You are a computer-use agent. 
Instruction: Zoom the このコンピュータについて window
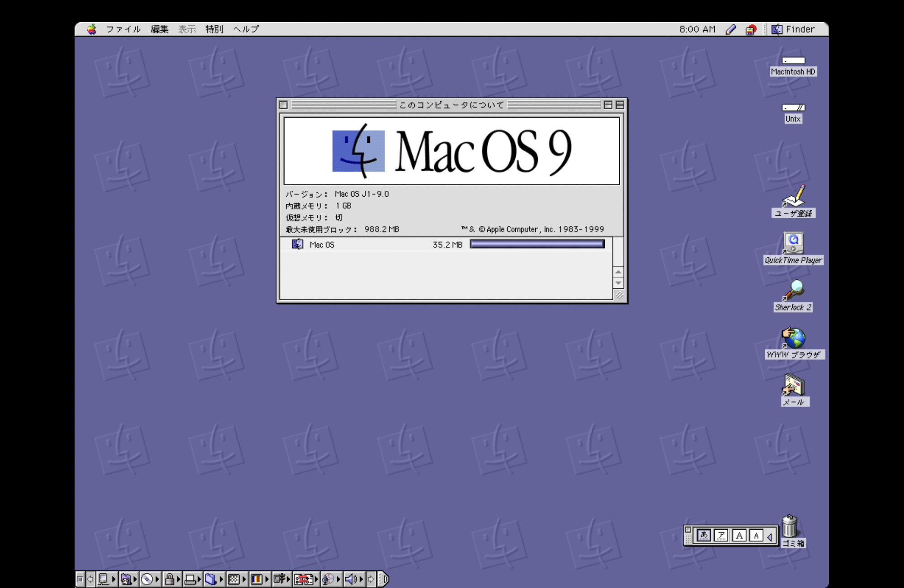click(x=608, y=105)
